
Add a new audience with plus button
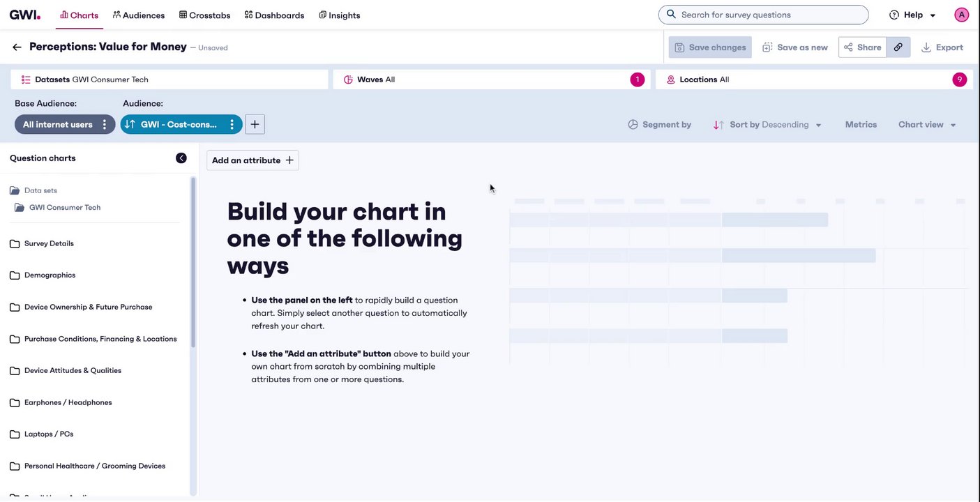click(x=255, y=125)
